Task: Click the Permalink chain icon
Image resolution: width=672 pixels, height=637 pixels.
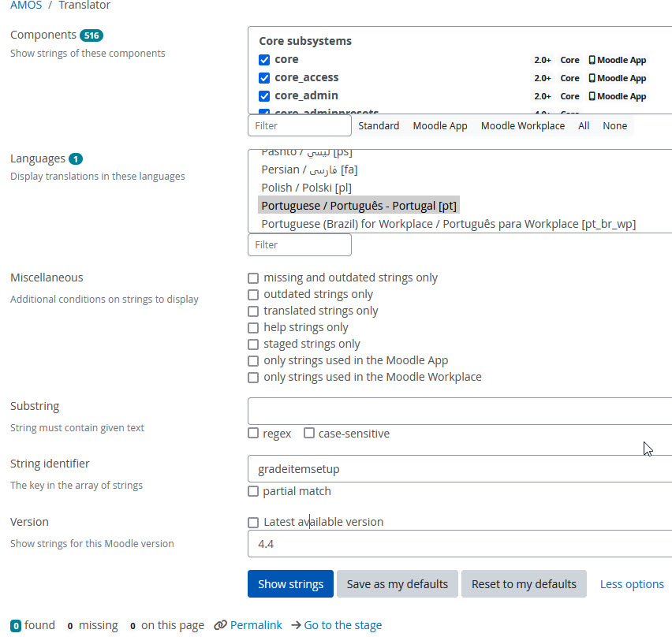Action: (x=220, y=625)
